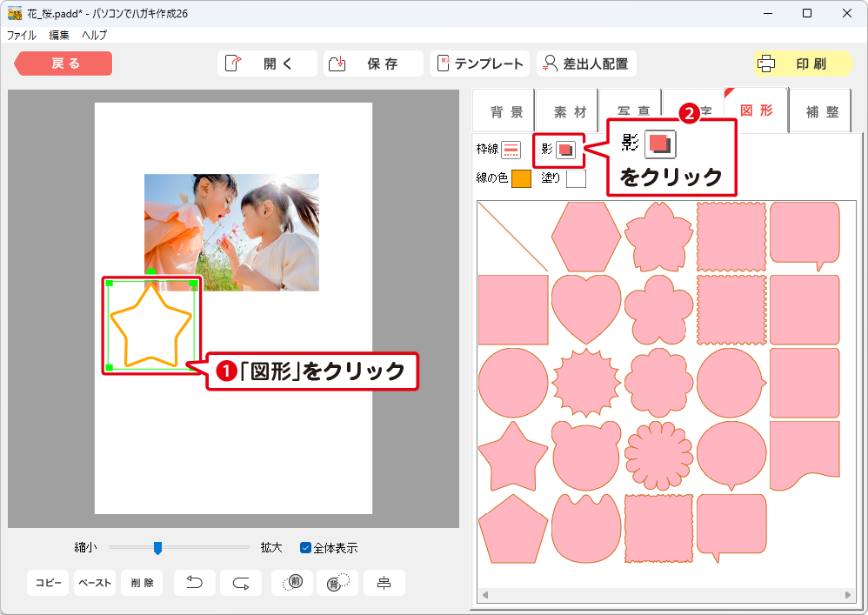Choose the hexagon shape
The height and width of the screenshot is (615, 868).
click(x=586, y=237)
